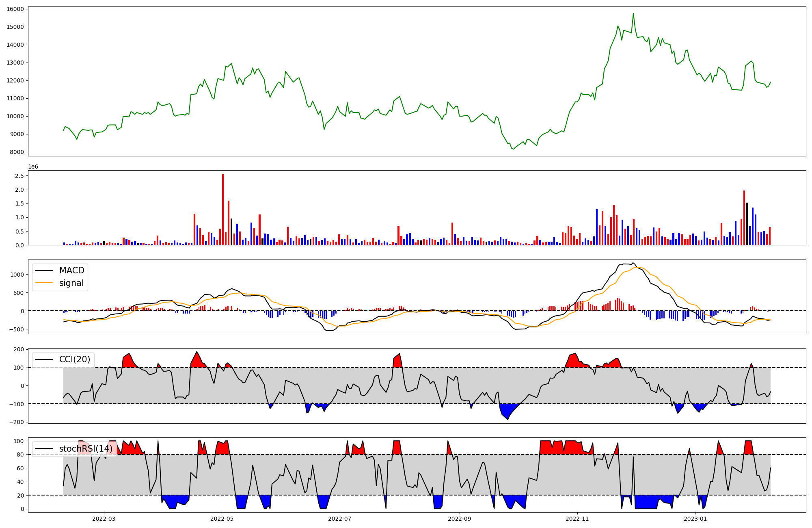
Task: Click the 2023-01 date tick label
Action: [x=695, y=519]
